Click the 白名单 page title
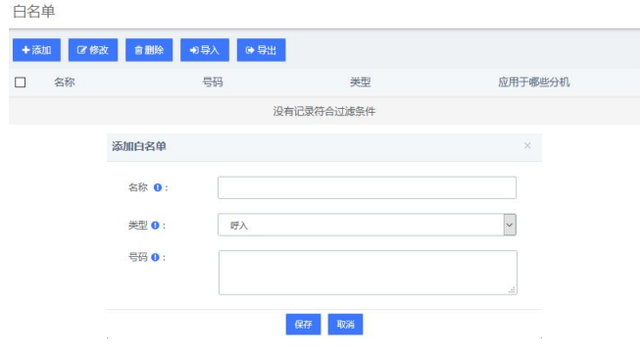Screen dimensions: 644x363 tap(34, 12)
